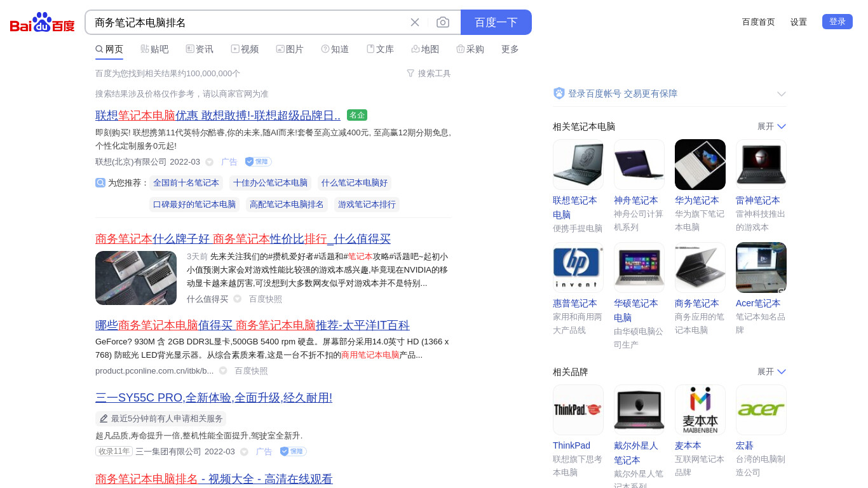Open the 三一SY55C PRO ad title
Screen dimensions: 868x488
[214, 398]
